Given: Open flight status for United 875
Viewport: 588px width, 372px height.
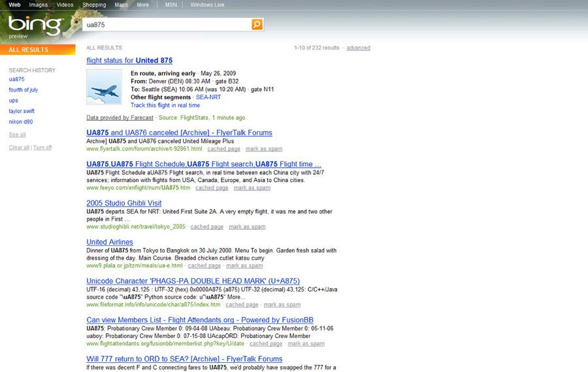Looking at the screenshot, I should pos(129,61).
